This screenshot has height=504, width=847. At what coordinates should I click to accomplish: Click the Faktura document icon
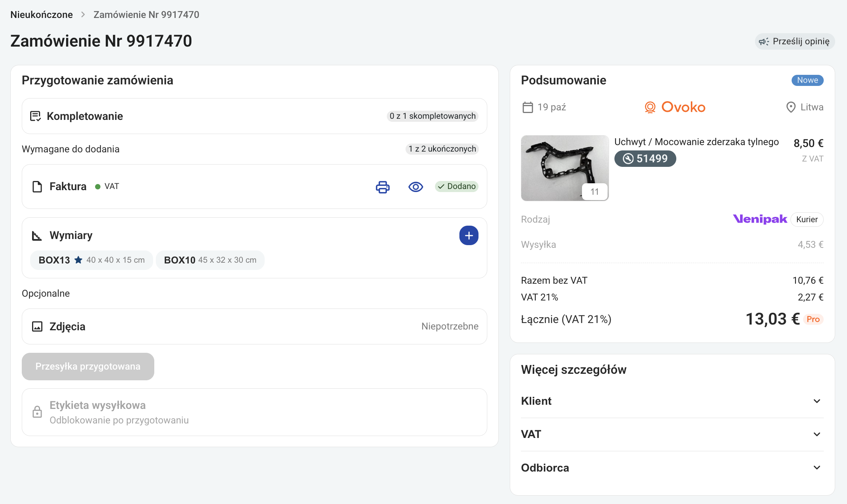pos(37,187)
